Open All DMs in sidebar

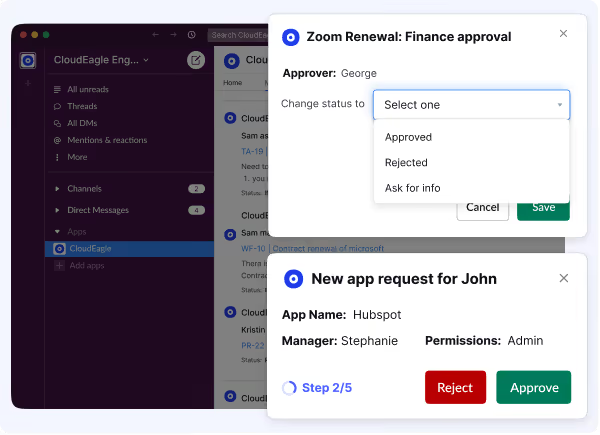[82, 123]
